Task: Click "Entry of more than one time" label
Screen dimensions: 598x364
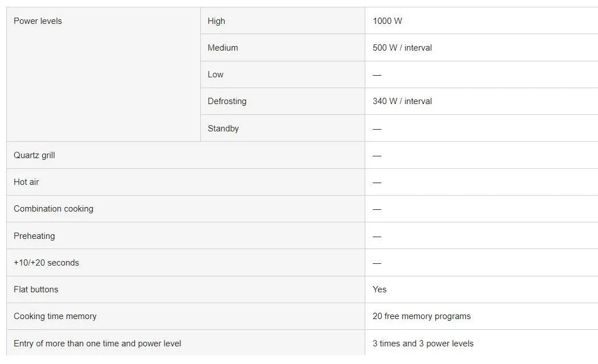Action: 97,344
